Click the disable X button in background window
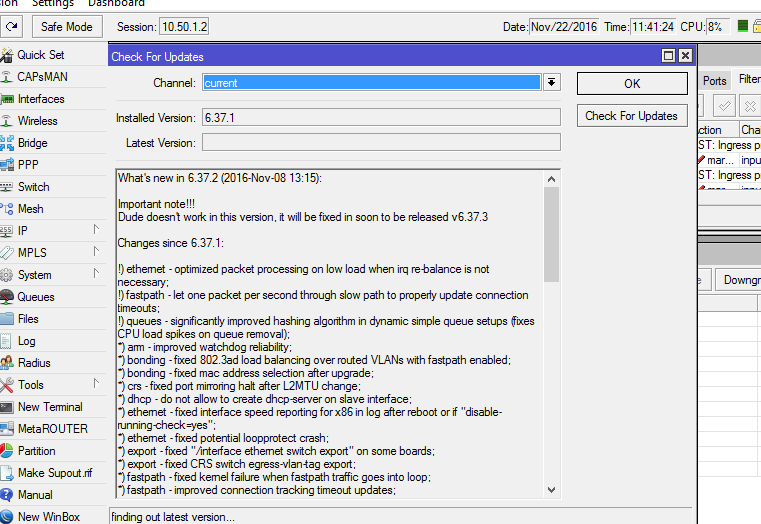The image size is (761, 524). pos(750,106)
